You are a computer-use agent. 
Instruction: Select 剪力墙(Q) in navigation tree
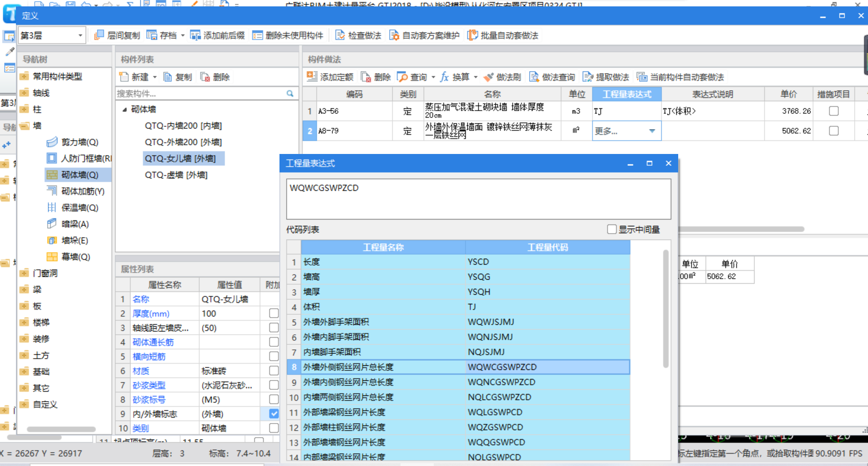pyautogui.click(x=72, y=142)
